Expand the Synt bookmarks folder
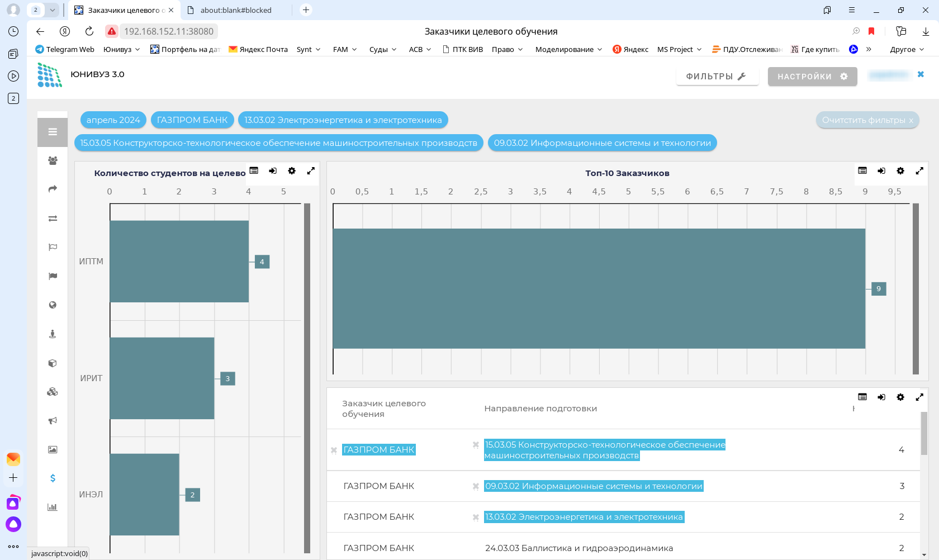The height and width of the screenshot is (560, 939). (x=309, y=49)
